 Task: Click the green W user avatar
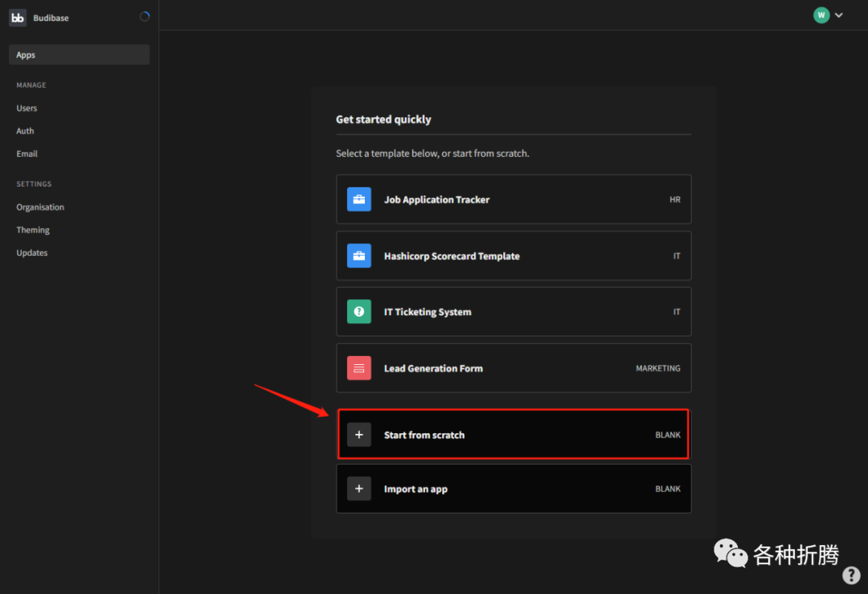821,15
